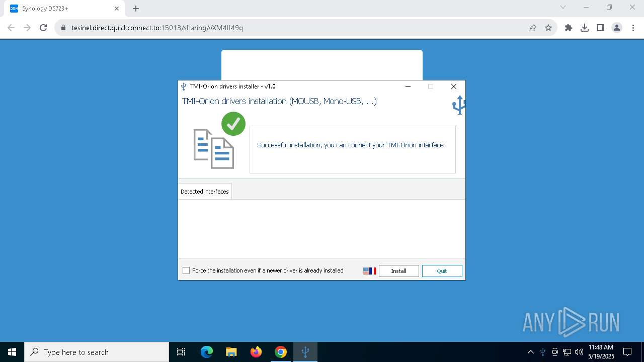Open Chrome tab search dropdown arrow
Viewport: 644px width, 362px height.
pyautogui.click(x=563, y=7)
